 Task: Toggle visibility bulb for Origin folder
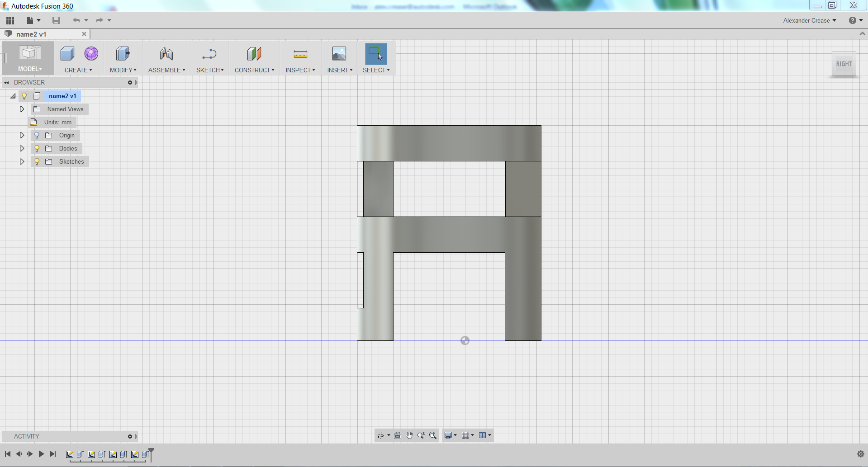pos(37,135)
